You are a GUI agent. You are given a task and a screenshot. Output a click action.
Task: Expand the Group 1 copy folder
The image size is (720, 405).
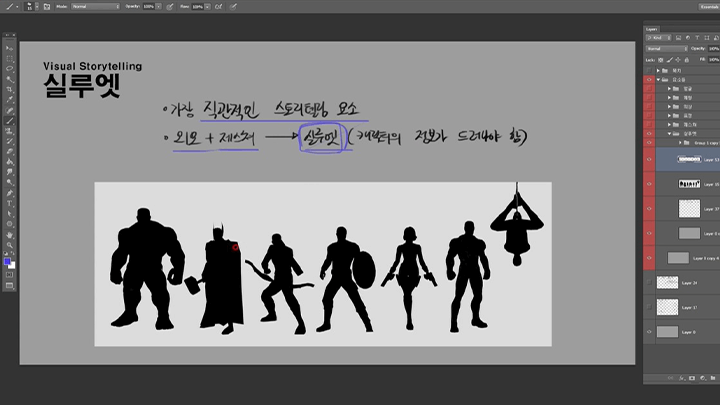681,143
